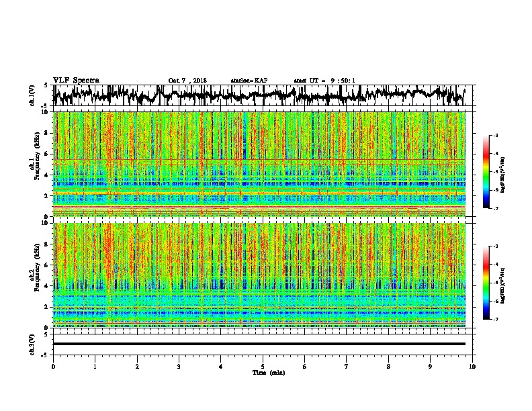
Task: Click the 8 kHz tick of ch.1 spectrogram
Action: (x=47, y=133)
